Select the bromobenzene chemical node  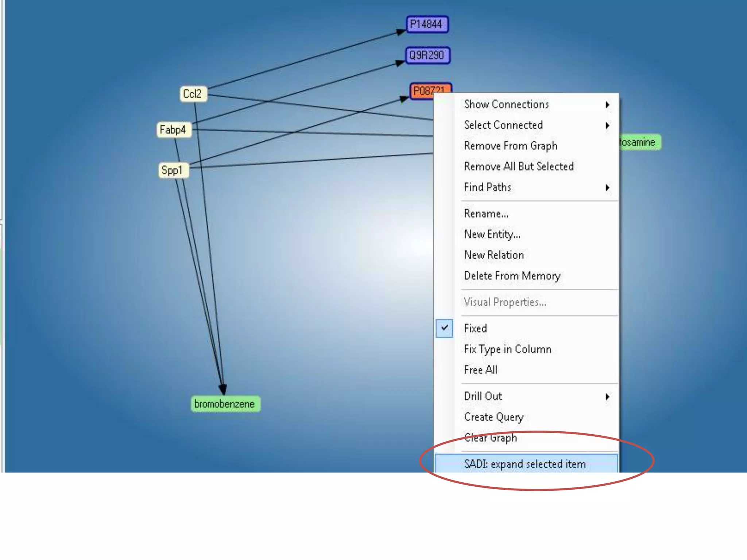coord(225,404)
